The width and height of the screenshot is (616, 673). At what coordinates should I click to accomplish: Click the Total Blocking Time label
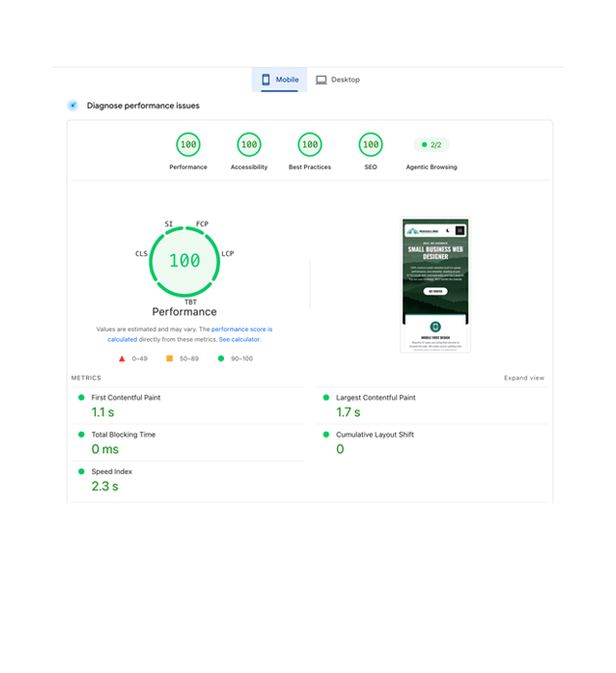(123, 434)
